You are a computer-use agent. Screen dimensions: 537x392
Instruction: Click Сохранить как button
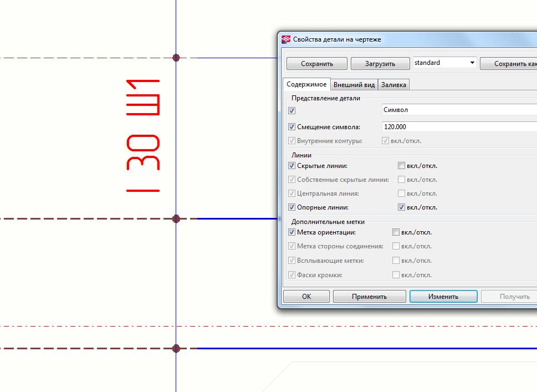509,63
